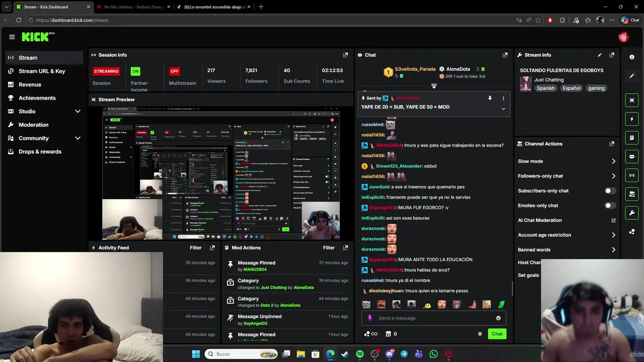
Task: Open the Activity Feed Filter
Action: (x=196, y=248)
